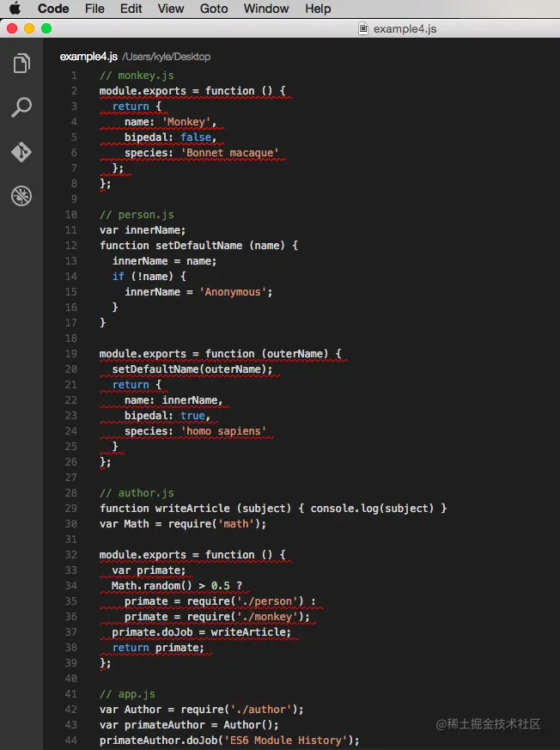The width and height of the screenshot is (560, 750).
Task: Click line number 1 in gutter
Action: click(74, 76)
